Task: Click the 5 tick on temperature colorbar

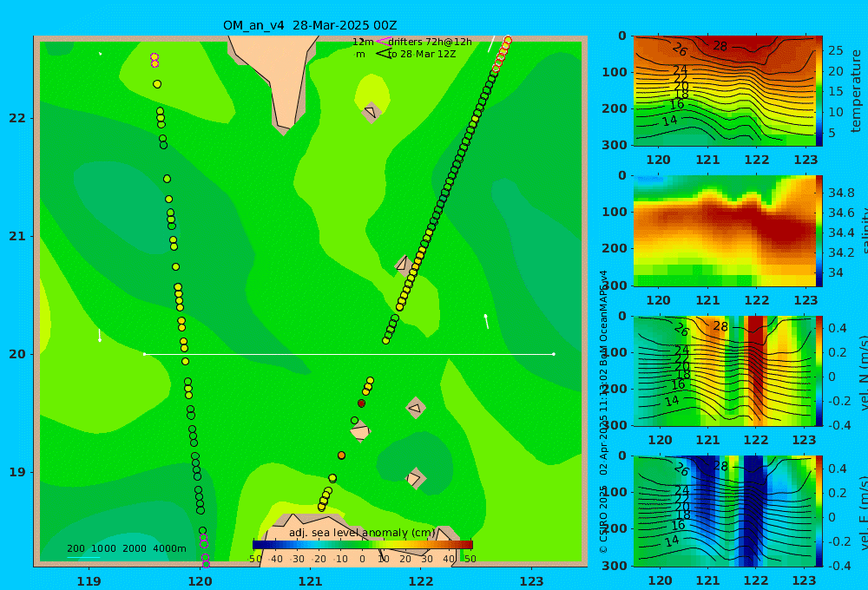Action: (x=832, y=133)
